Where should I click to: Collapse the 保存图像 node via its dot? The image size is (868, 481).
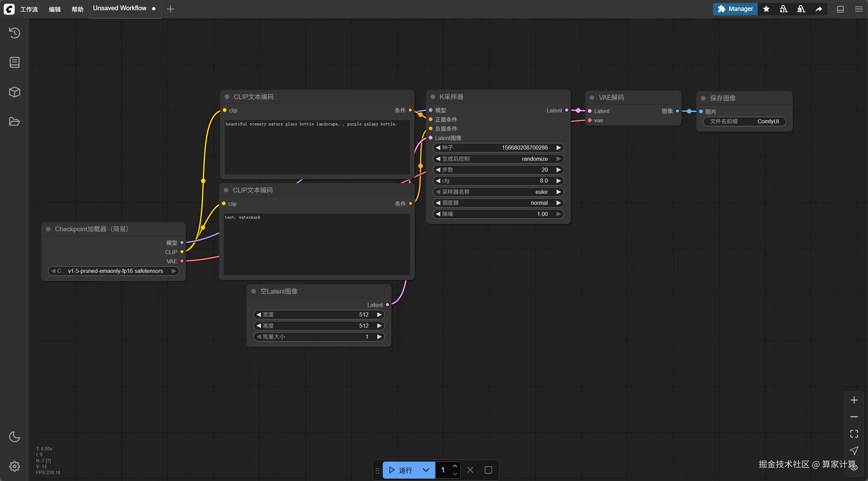[x=703, y=98]
